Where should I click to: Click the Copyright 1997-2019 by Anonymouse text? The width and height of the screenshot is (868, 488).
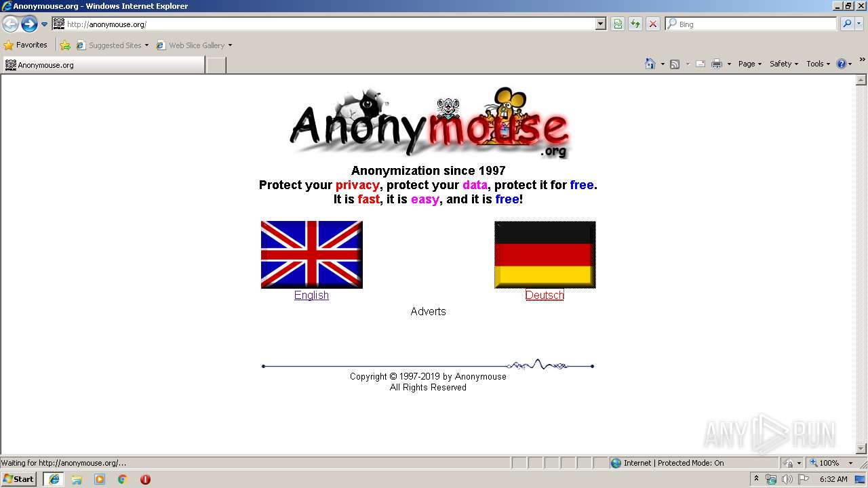pos(428,376)
